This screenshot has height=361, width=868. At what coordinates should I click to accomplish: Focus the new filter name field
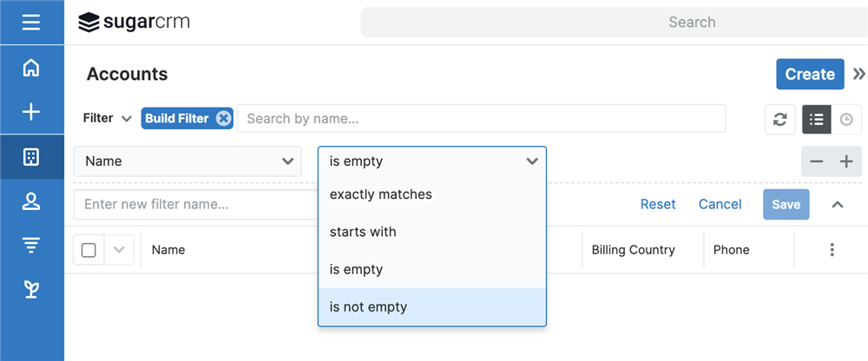(195, 205)
